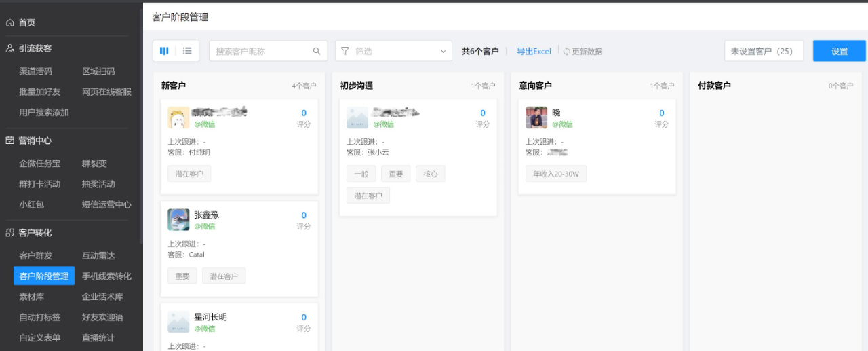868x351 pixels.
Task: Open 企微任务宝 menu item
Action: coord(39,164)
